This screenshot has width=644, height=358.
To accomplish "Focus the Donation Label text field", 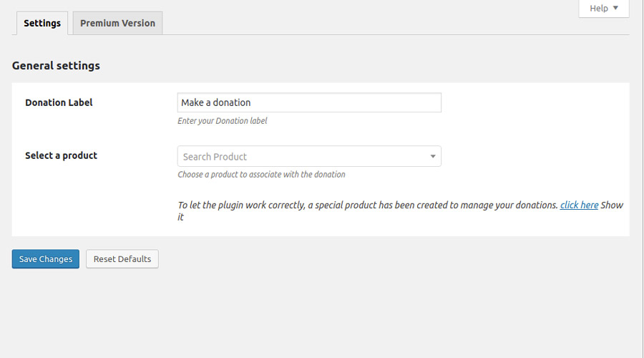I will [x=309, y=102].
